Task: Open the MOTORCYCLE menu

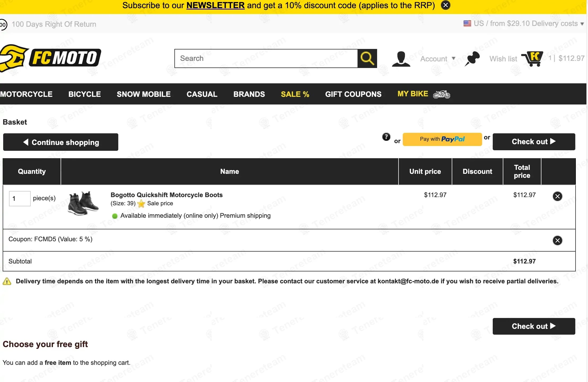Action: point(26,94)
